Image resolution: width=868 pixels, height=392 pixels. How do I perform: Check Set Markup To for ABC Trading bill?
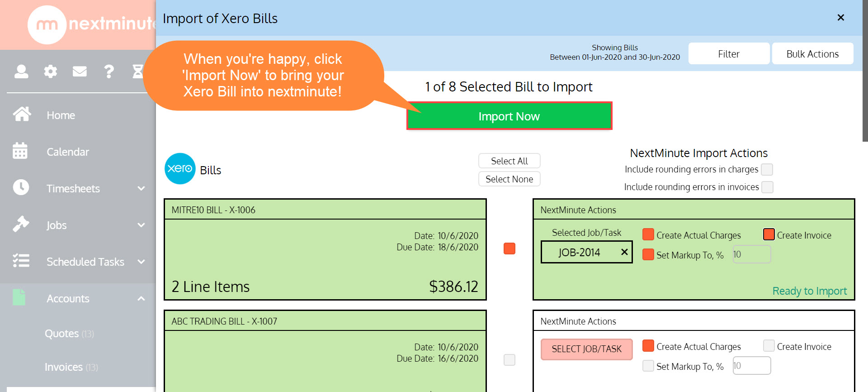click(x=648, y=366)
